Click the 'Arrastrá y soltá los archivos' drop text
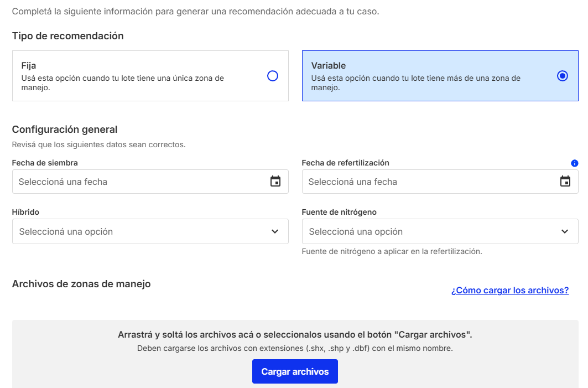The height and width of the screenshot is (388, 588). tap(295, 335)
